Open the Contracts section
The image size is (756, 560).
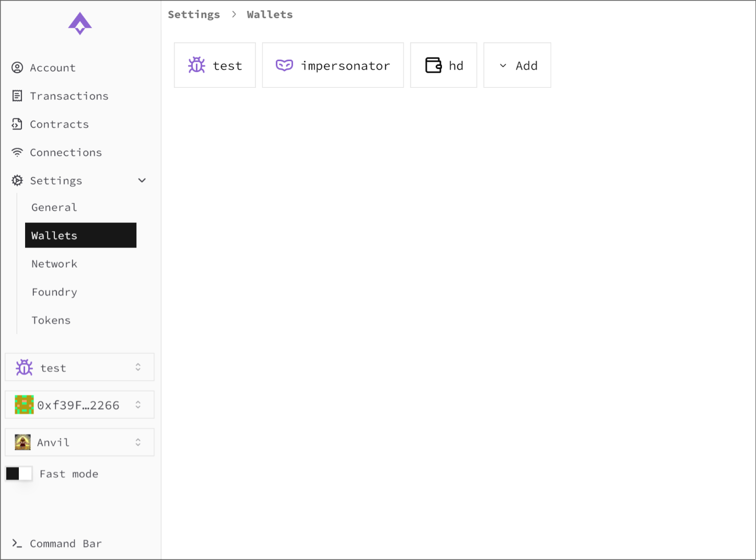59,124
